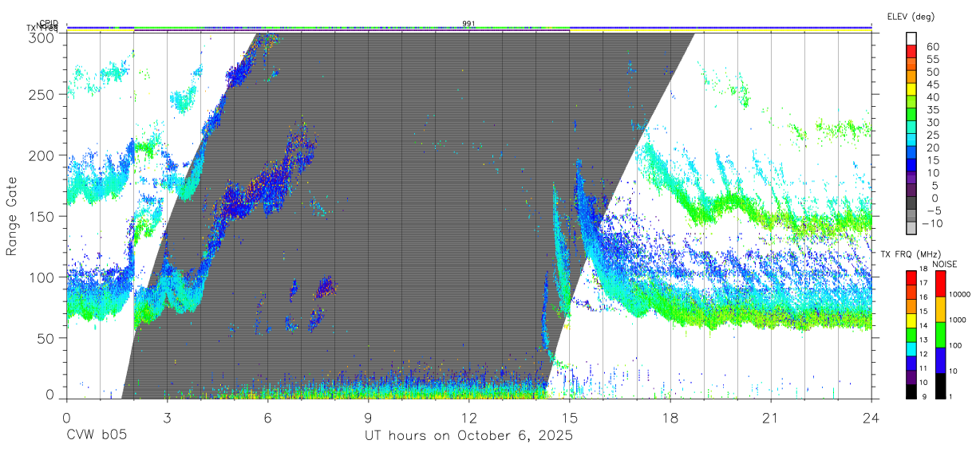Click the 'Range Gate' y-axis title
Image resolution: width=980 pixels, height=452 pixels.
[x=12, y=216]
